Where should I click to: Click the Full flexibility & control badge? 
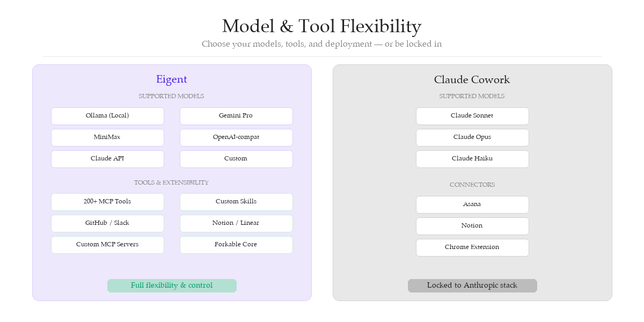(x=172, y=286)
